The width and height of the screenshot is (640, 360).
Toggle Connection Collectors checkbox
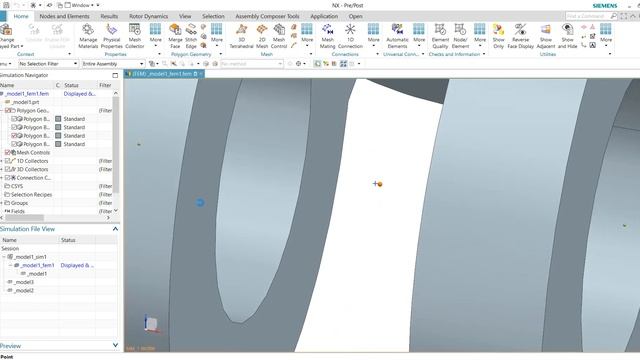coord(8,178)
